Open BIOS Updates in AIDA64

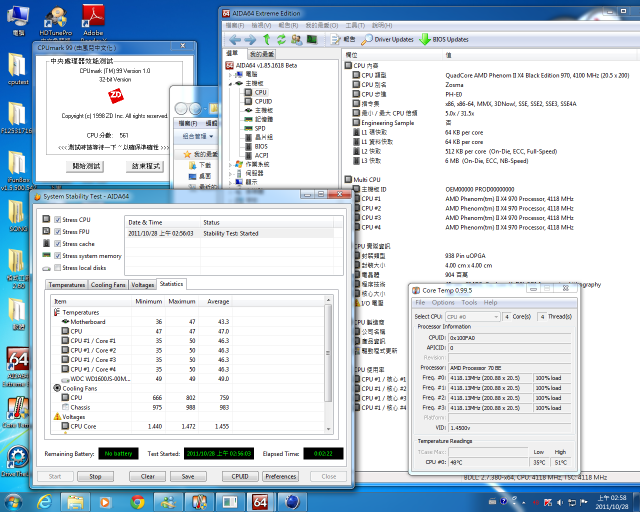click(444, 39)
